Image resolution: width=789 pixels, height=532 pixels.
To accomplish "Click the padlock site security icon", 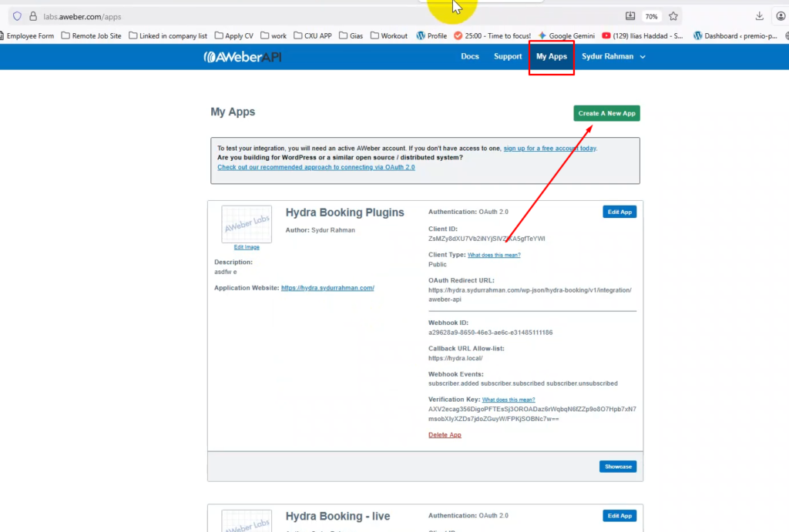I will [32, 16].
